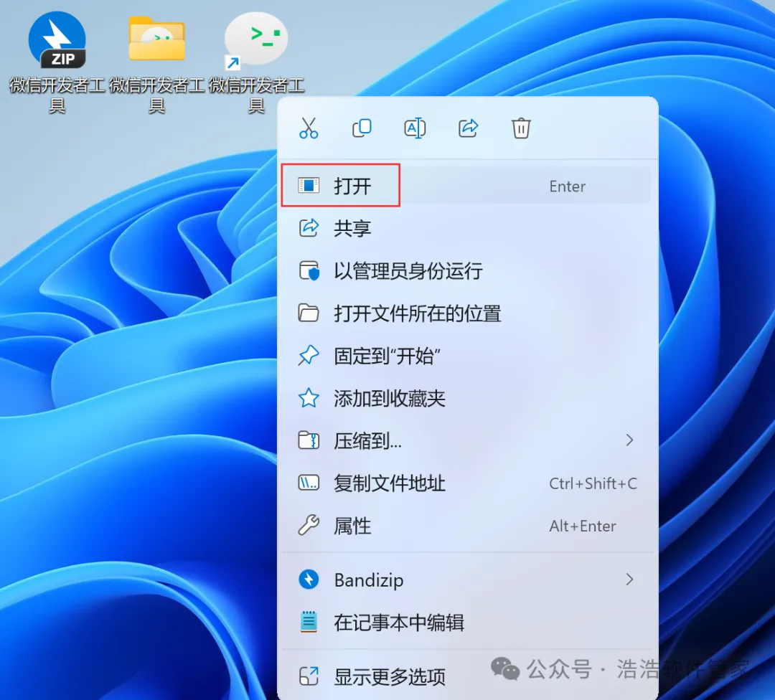This screenshot has width=775, height=700.
Task: Click the Delete trash can icon
Action: [x=521, y=128]
